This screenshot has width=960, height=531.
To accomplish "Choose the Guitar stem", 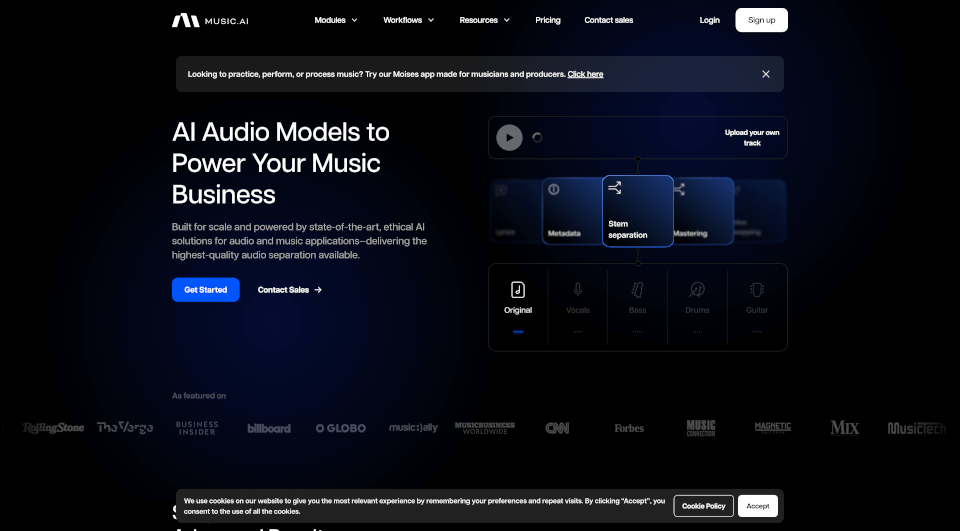I will coord(757,307).
